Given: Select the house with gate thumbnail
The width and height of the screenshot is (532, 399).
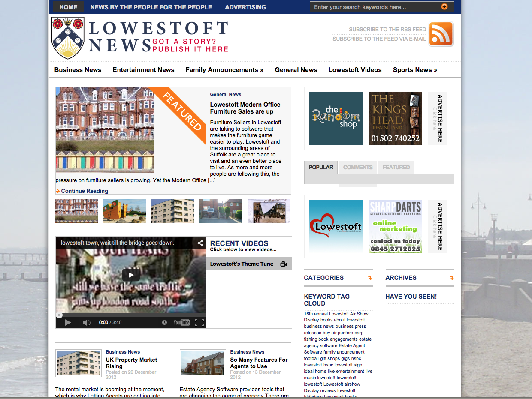Looking at the screenshot, I should (x=221, y=211).
